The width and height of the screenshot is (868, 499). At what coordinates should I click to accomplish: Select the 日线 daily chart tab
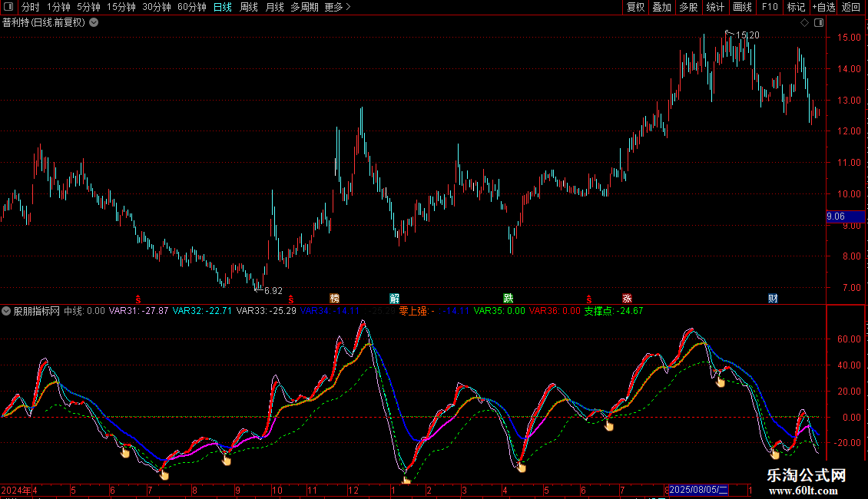click(223, 7)
